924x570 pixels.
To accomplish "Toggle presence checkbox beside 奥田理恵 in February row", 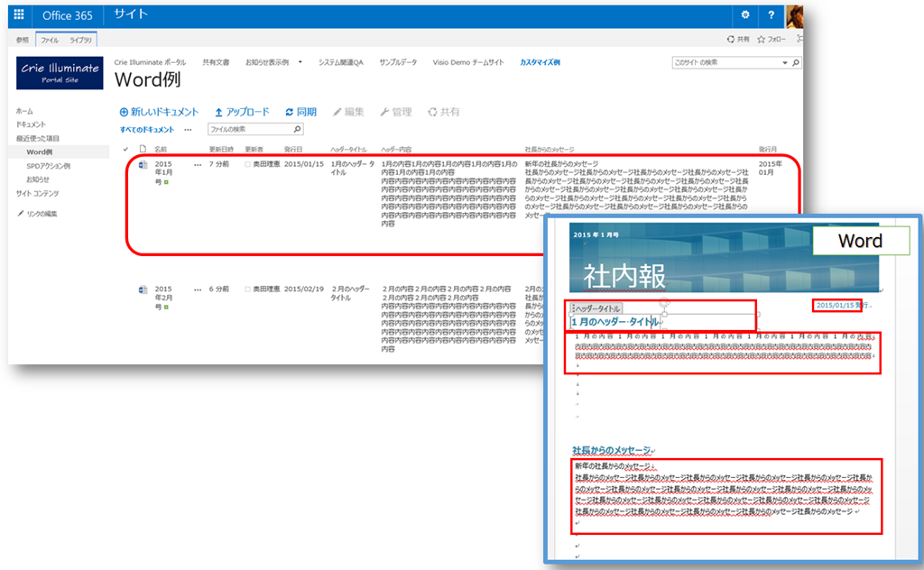I will pyautogui.click(x=248, y=290).
